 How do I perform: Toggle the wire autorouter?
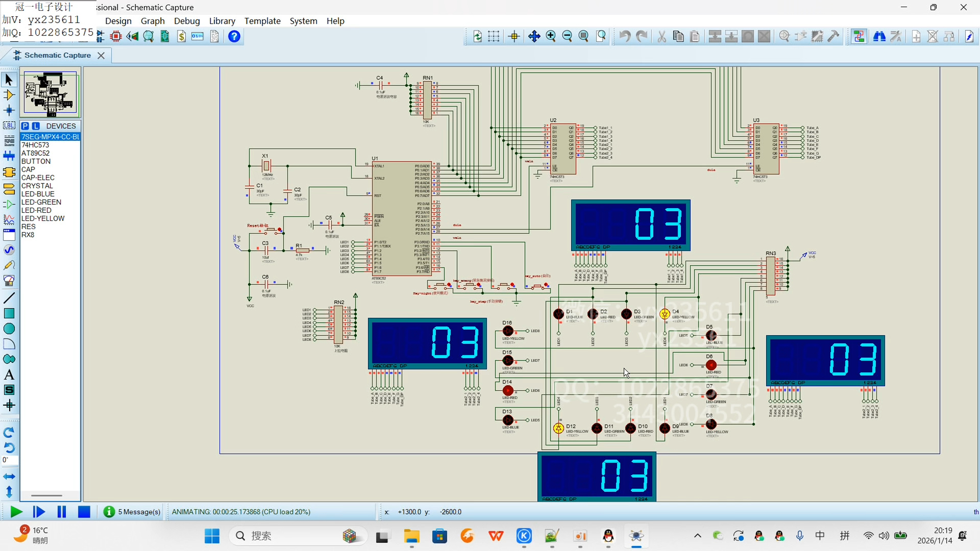click(859, 36)
